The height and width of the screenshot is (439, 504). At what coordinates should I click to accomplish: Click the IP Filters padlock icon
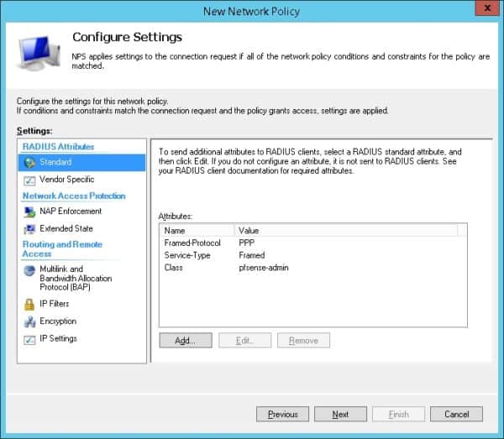tap(30, 304)
